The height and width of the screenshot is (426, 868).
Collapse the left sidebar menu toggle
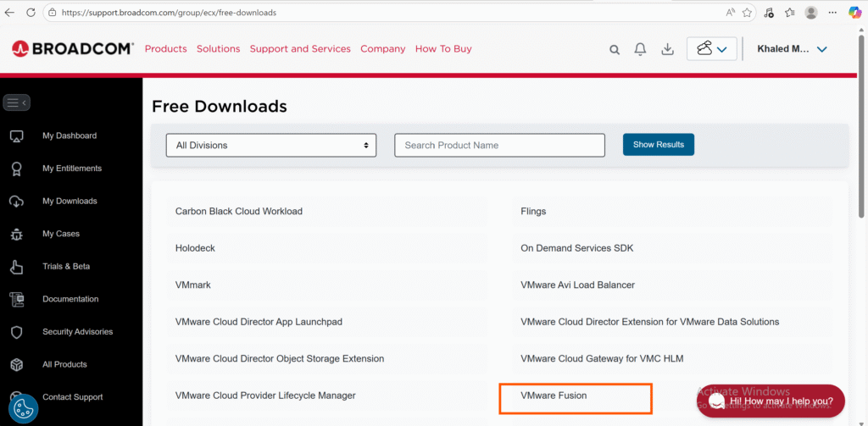pyautogui.click(x=17, y=102)
